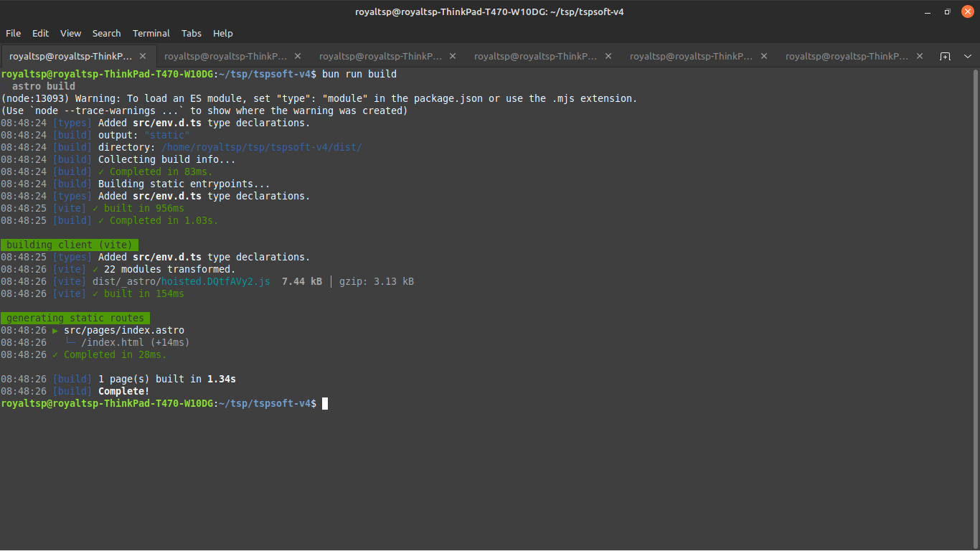The image size is (980, 551).
Task: Open the Tabs menu
Action: [192, 33]
